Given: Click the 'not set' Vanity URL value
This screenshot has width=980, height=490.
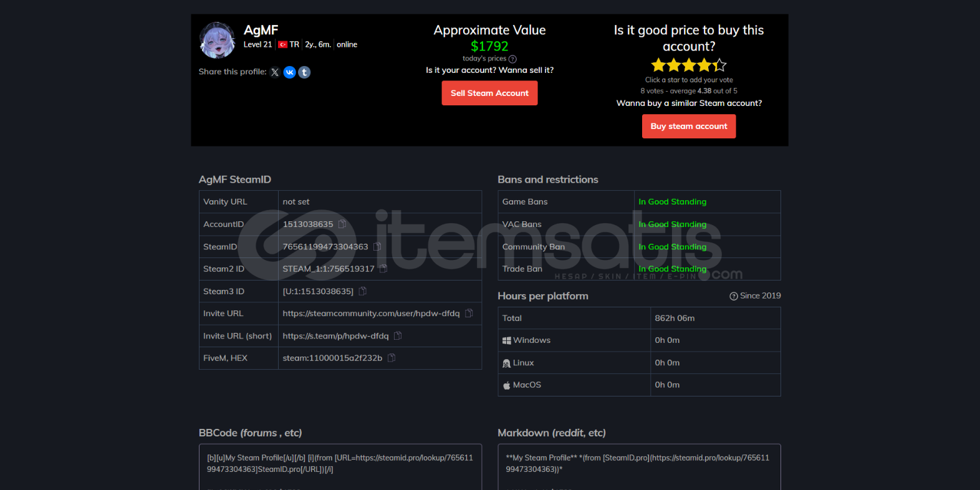Looking at the screenshot, I should (x=296, y=202).
